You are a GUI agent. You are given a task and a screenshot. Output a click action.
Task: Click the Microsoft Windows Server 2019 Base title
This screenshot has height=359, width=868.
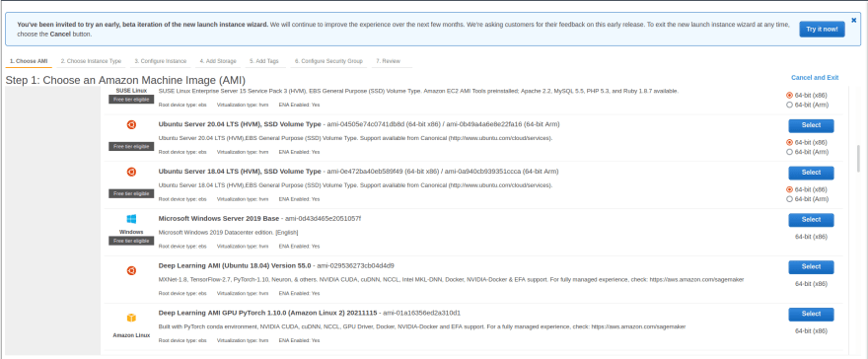coord(219,219)
